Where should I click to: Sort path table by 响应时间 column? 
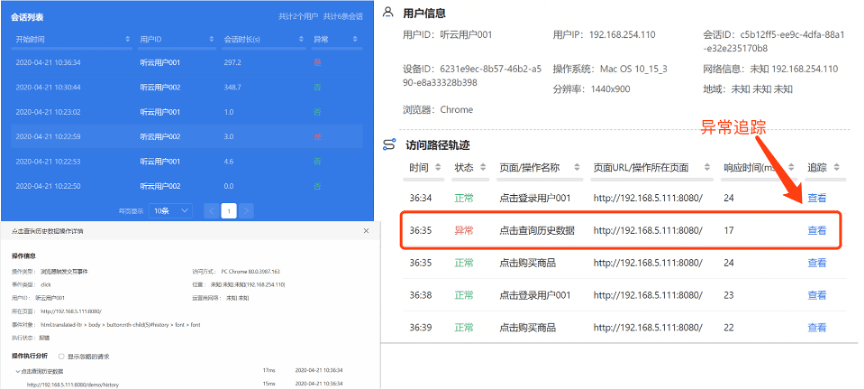point(792,168)
